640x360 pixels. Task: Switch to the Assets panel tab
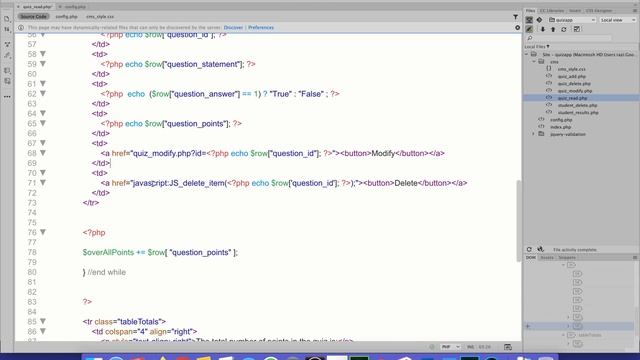547,258
